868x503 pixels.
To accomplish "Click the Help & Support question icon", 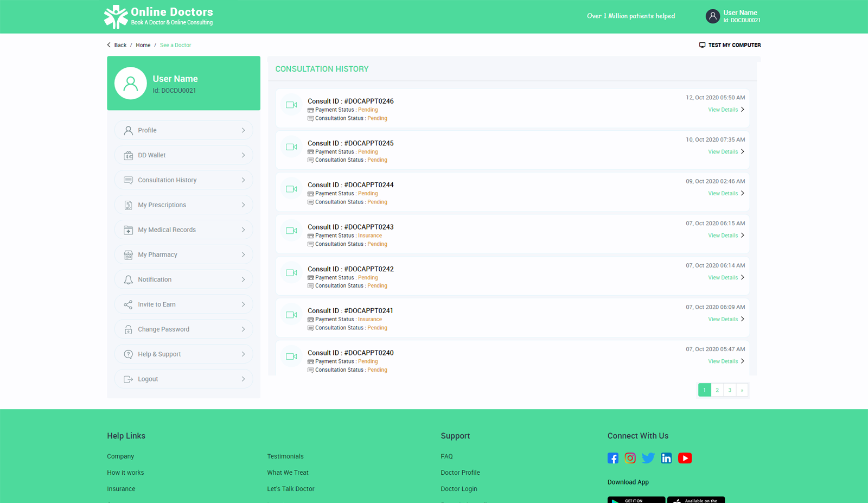I will pos(128,354).
